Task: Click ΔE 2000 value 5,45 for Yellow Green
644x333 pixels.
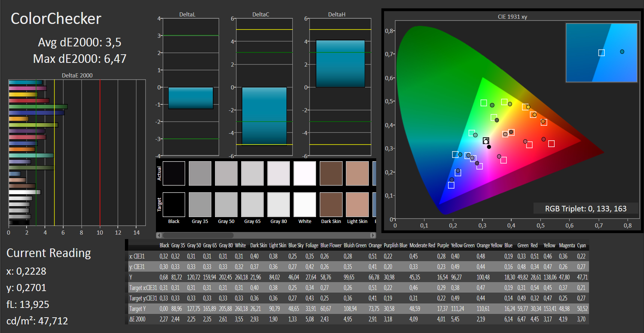Action: 455,319
